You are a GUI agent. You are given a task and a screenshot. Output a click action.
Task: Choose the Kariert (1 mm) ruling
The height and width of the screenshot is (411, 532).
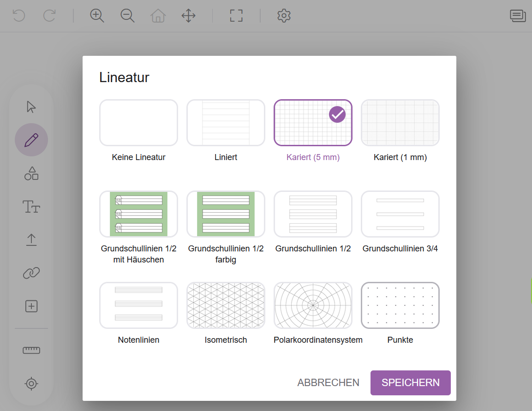tap(400, 123)
